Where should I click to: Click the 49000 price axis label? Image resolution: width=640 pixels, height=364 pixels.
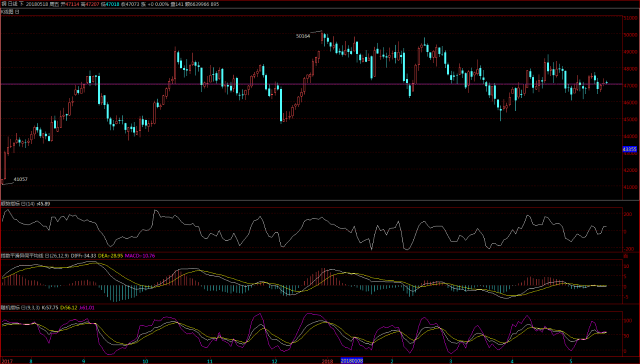(x=630, y=52)
